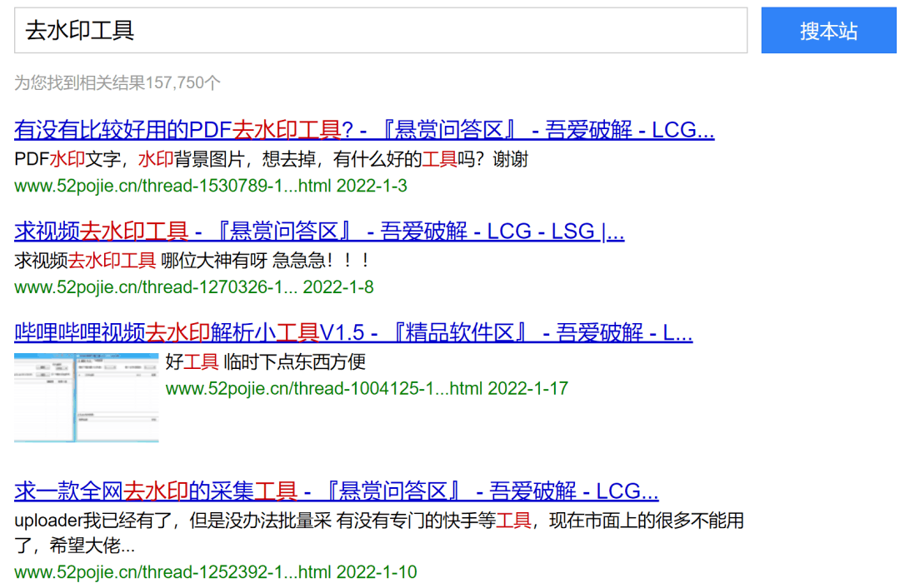Click the search box containing 去水印工具
Screen dimensions: 900x588
381,31
